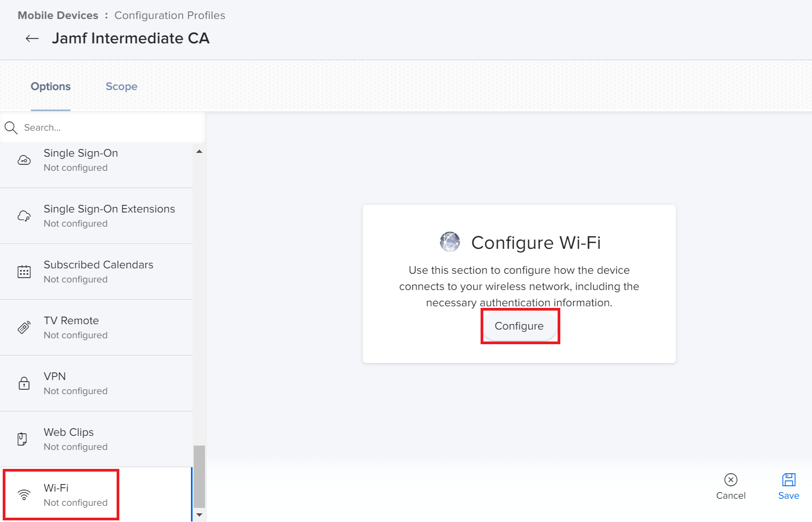Click the VPN padlock icon
This screenshot has width=812, height=522.
tap(24, 383)
